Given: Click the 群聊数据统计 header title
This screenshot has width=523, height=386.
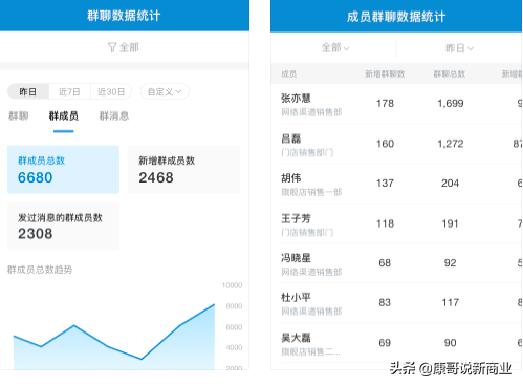Looking at the screenshot, I should (124, 16).
